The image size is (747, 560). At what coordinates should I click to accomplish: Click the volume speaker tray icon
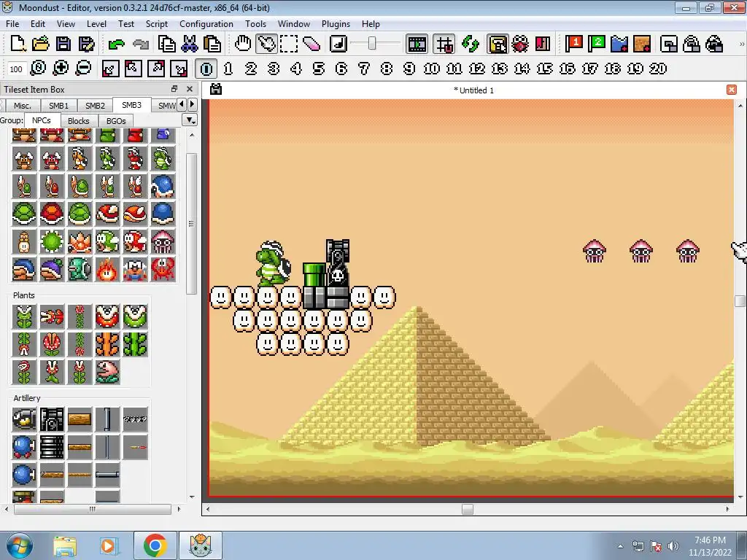coord(673,545)
